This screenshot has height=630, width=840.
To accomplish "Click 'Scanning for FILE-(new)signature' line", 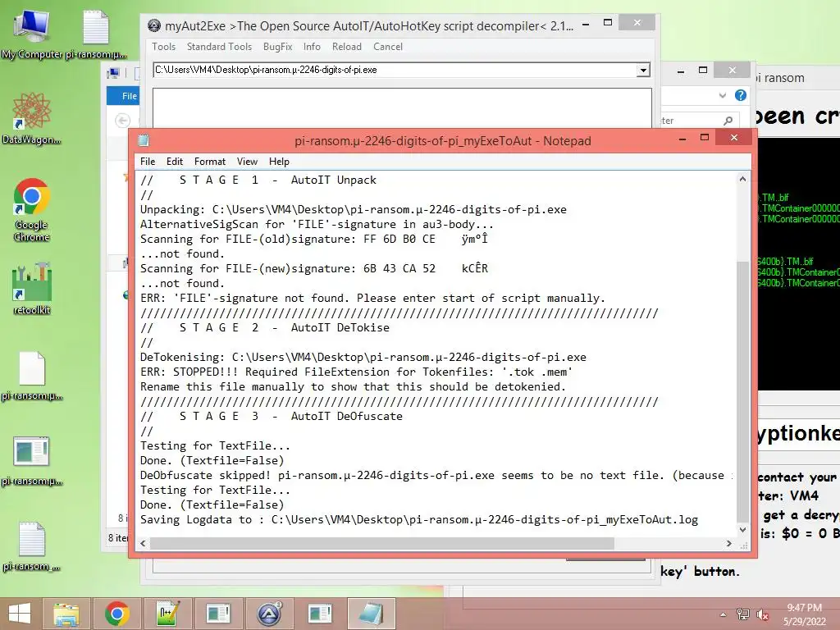I will [x=314, y=268].
